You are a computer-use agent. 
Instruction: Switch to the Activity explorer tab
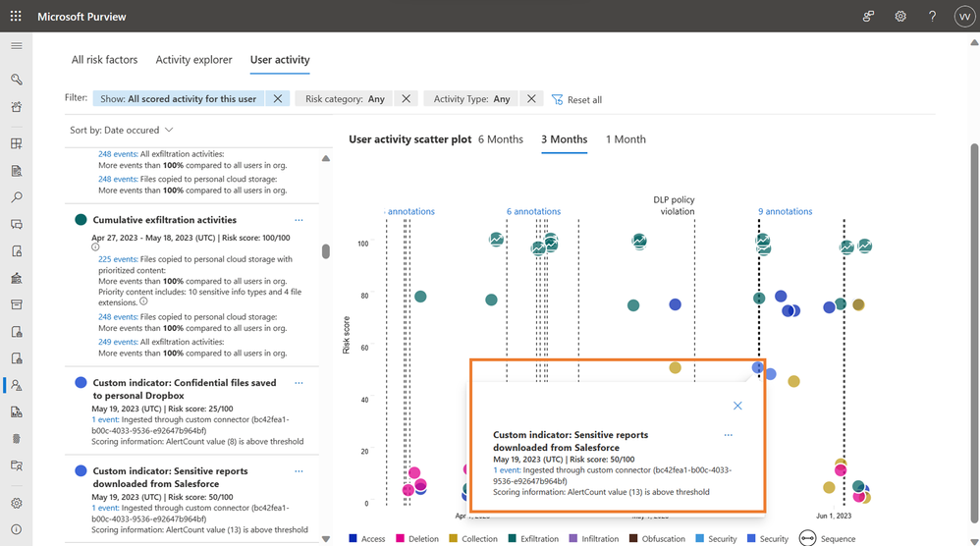coord(193,60)
